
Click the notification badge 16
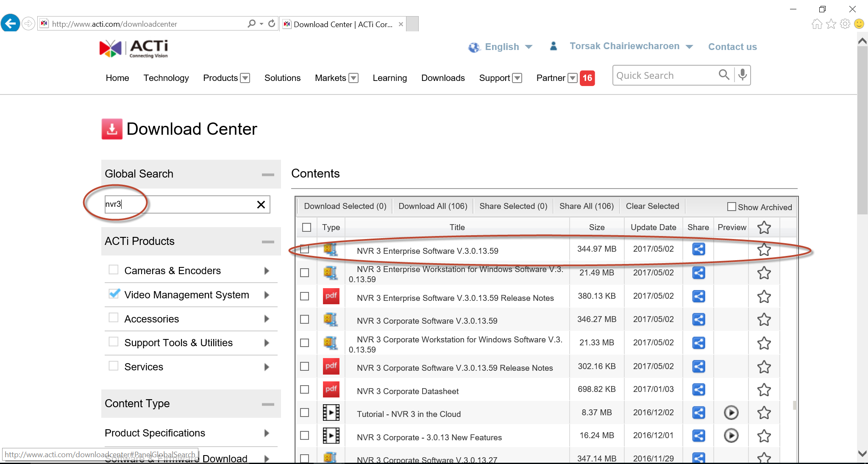(587, 78)
